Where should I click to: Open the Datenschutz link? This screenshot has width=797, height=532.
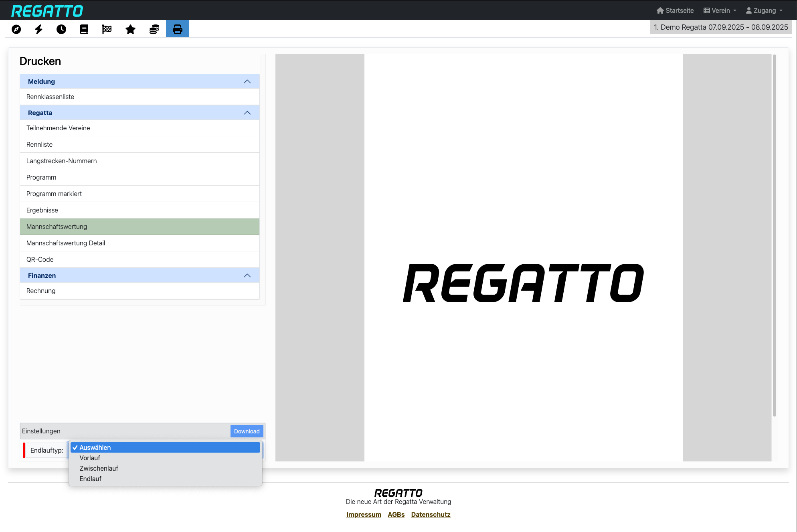pos(431,514)
